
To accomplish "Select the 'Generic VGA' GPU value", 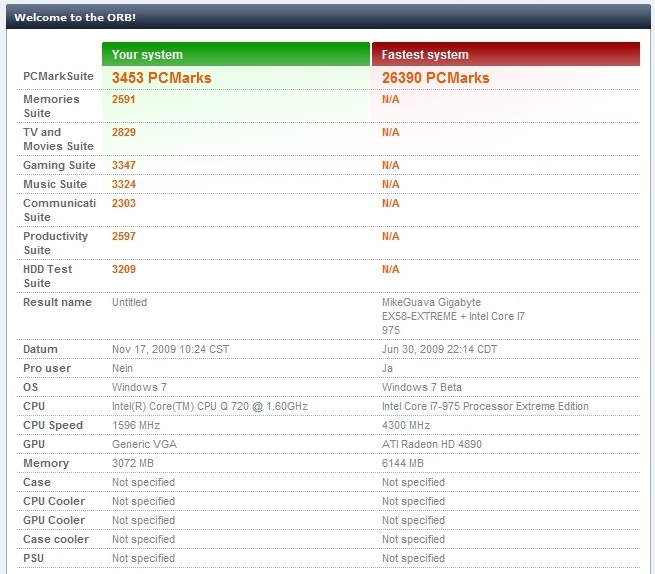I will (x=144, y=444).
